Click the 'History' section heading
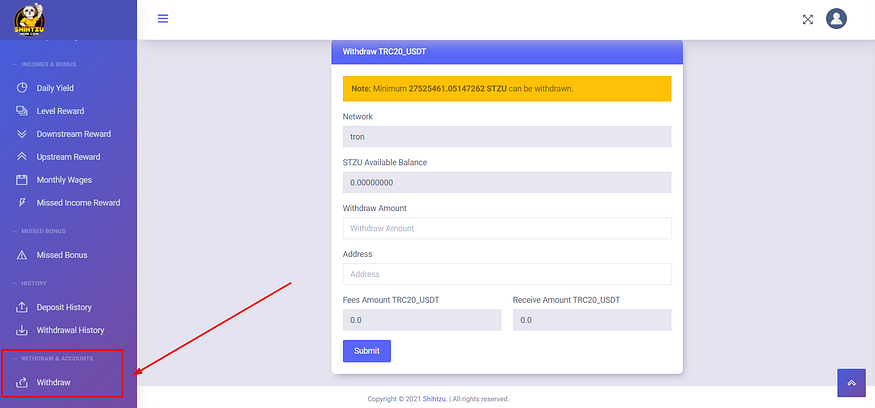The image size is (875, 408). (x=33, y=284)
